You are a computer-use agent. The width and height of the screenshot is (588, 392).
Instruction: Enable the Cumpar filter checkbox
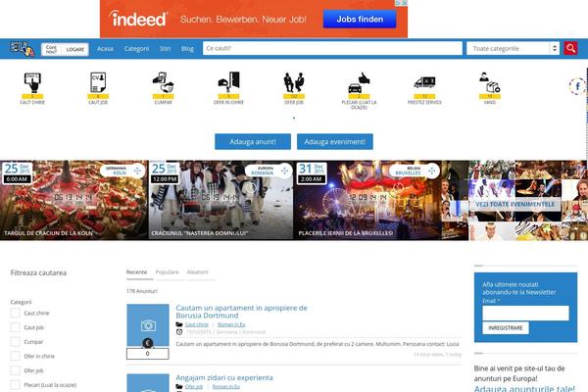pos(15,342)
